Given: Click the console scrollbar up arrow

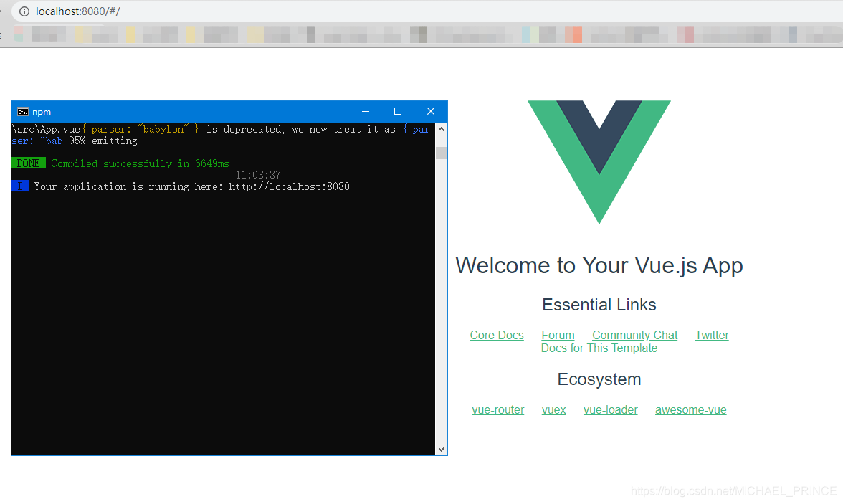Looking at the screenshot, I should (x=441, y=129).
